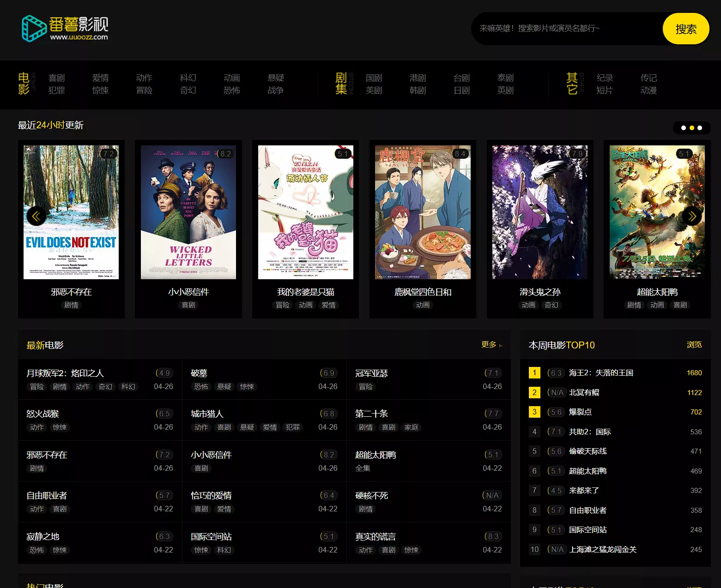Open the 邪恶不存在 poster thumbnail
This screenshot has width=721, height=588.
point(71,212)
